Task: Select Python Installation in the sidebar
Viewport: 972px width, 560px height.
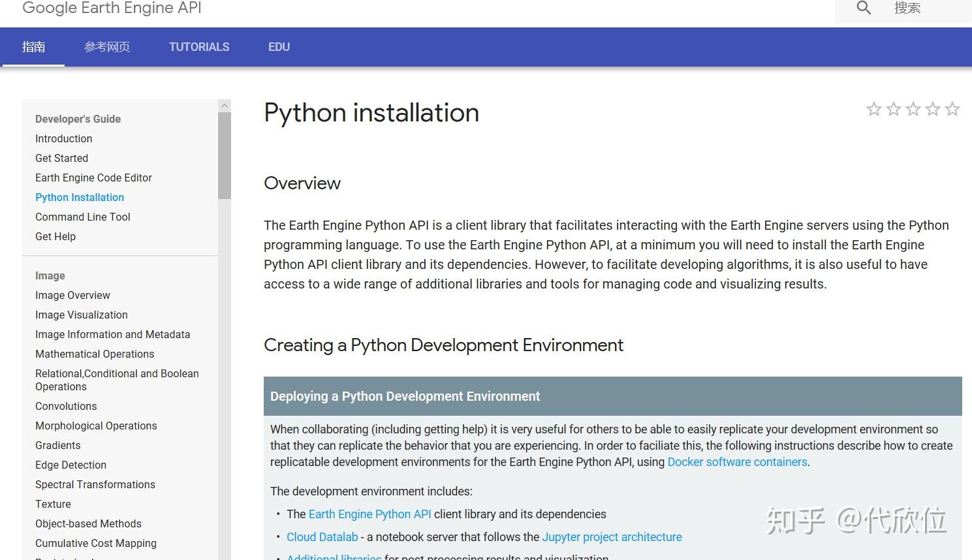Action: (80, 197)
